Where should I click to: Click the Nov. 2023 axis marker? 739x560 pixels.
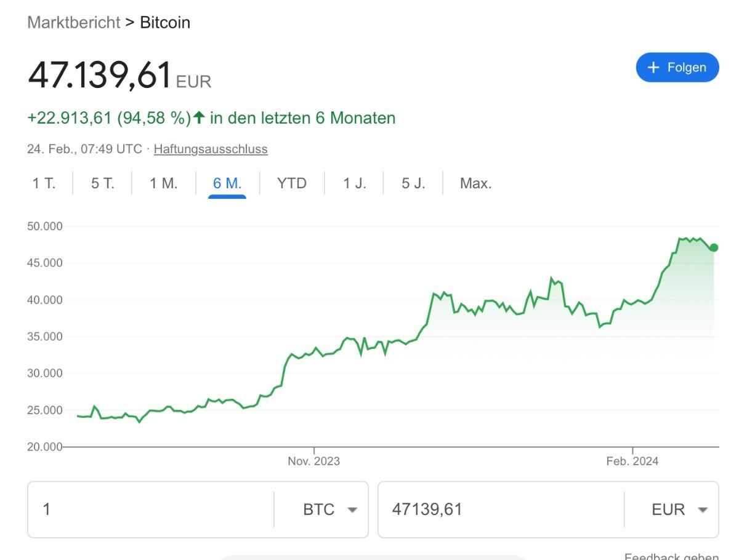tap(313, 461)
